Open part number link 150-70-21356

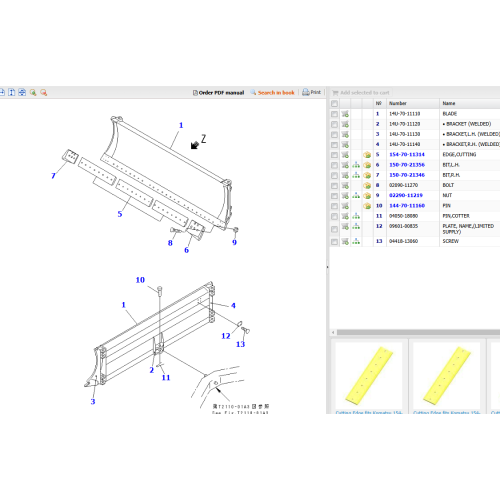407,165
